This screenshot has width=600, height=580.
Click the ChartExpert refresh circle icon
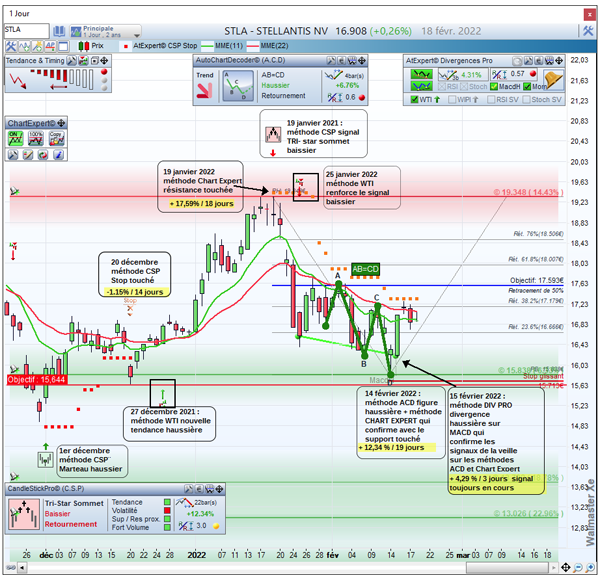click(x=43, y=155)
